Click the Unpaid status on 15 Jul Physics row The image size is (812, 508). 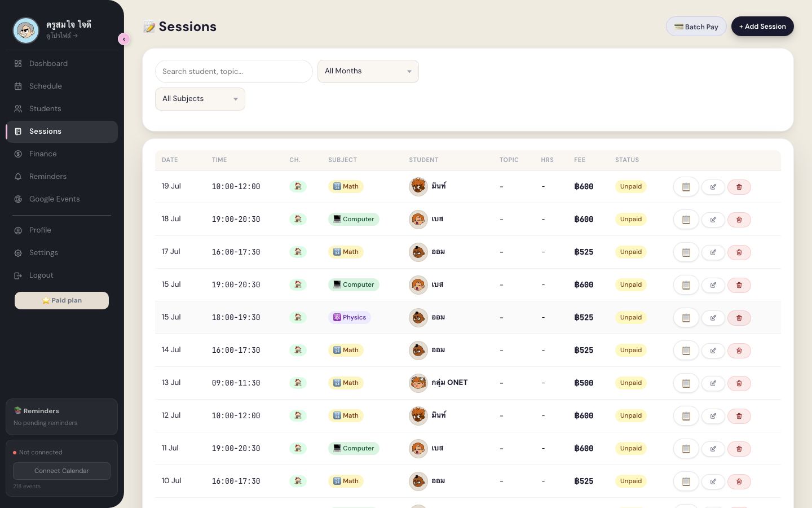point(630,317)
